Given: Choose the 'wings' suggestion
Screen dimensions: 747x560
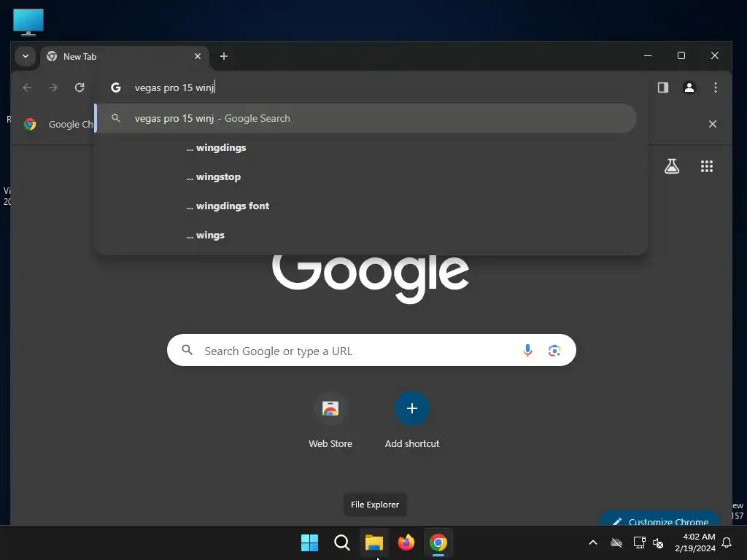Looking at the screenshot, I should 366,236.
